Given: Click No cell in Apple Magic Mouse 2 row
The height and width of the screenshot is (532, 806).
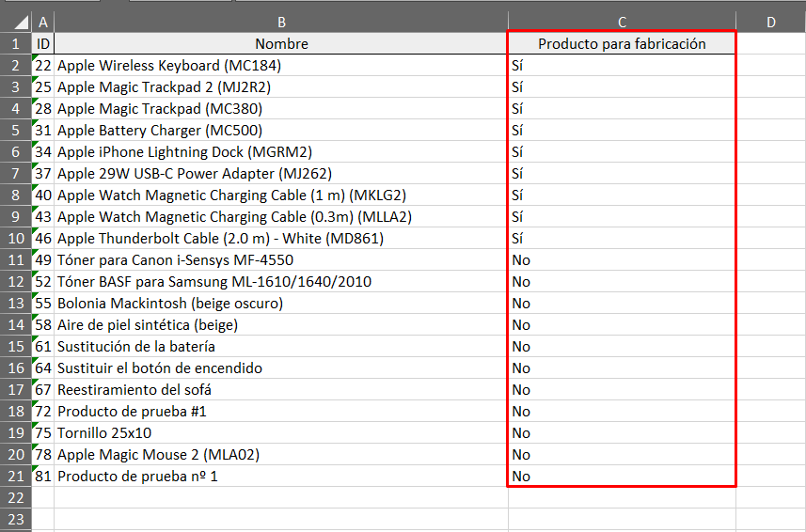Looking at the screenshot, I should click(622, 455).
